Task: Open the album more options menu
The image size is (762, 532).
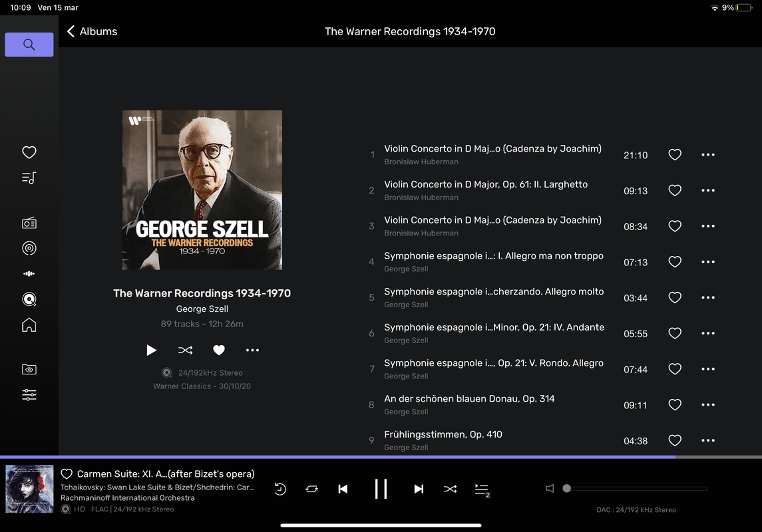Action: click(252, 350)
